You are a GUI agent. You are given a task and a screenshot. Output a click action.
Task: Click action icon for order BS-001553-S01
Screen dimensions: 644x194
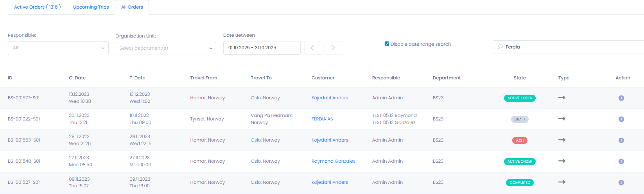[x=621, y=140]
